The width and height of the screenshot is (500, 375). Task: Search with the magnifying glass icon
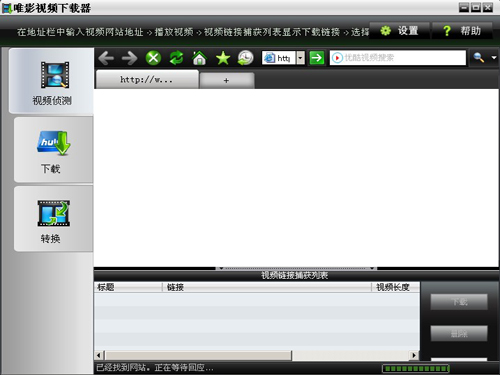click(x=479, y=58)
